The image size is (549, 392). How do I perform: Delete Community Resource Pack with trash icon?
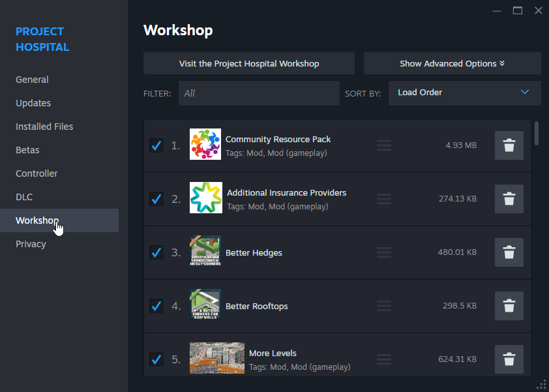click(509, 145)
